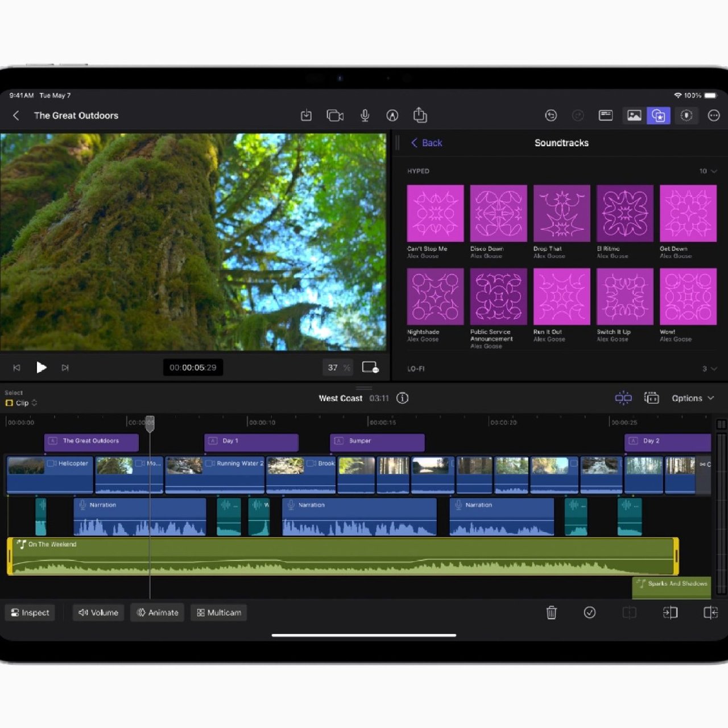The image size is (728, 728).
Task: Open the Volume tab
Action: click(x=98, y=613)
